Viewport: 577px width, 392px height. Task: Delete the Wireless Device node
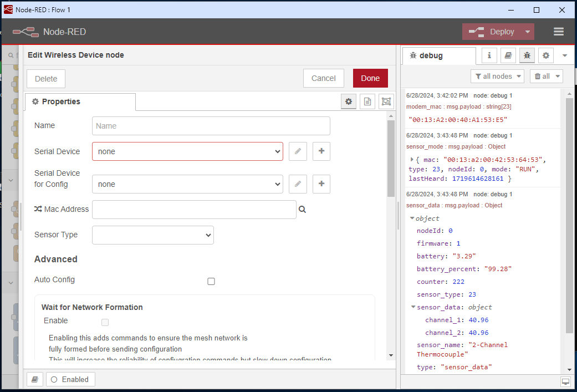coord(46,79)
